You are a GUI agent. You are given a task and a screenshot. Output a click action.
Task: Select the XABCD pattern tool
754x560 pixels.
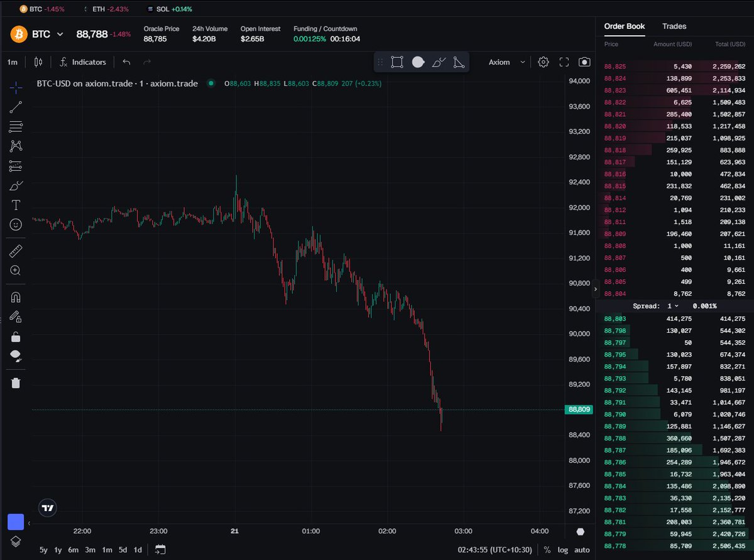click(x=16, y=146)
